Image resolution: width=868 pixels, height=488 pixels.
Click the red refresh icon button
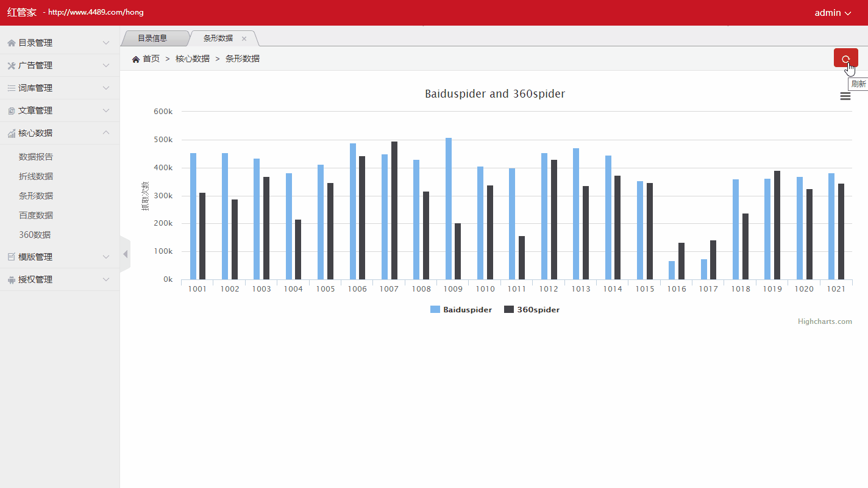coord(845,58)
